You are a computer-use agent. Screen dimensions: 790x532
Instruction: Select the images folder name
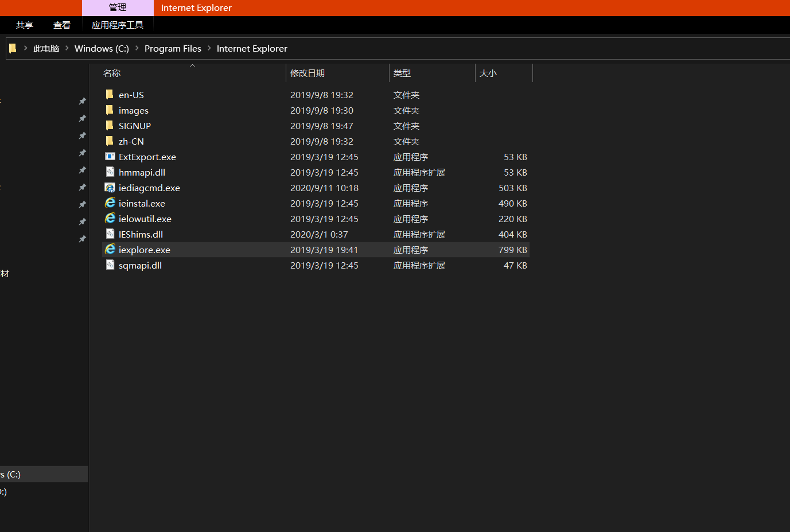134,111
